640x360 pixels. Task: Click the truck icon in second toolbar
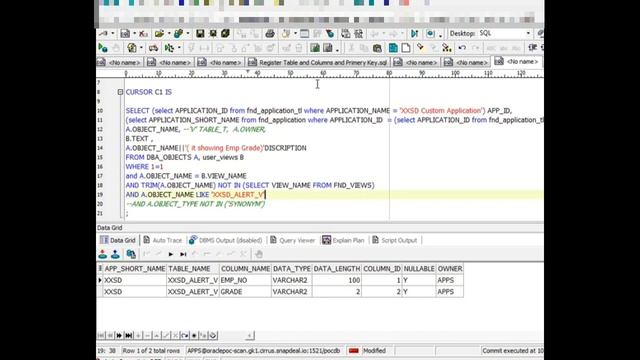click(x=153, y=48)
